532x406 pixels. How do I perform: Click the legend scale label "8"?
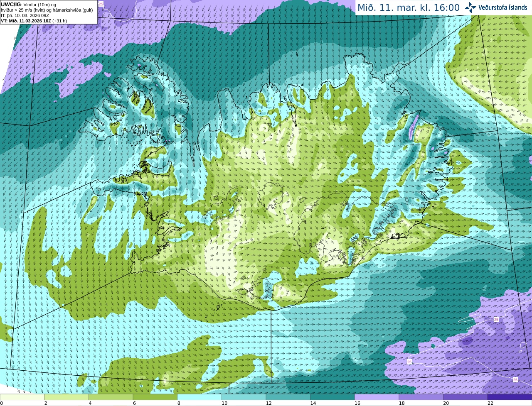179,403
